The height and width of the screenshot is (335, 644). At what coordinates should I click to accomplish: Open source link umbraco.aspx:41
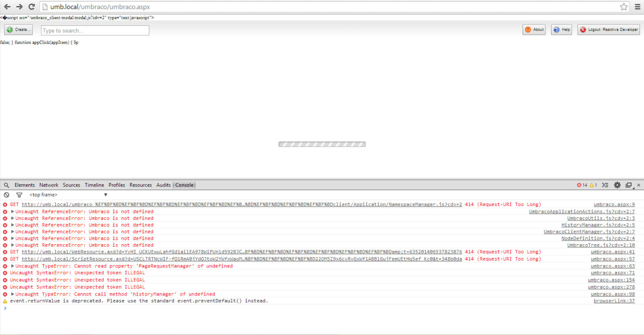[x=613, y=252]
